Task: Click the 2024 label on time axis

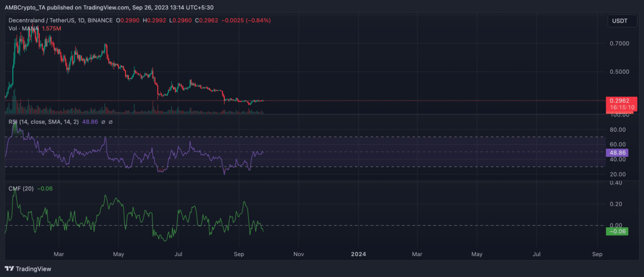Action: pyautogui.click(x=358, y=254)
